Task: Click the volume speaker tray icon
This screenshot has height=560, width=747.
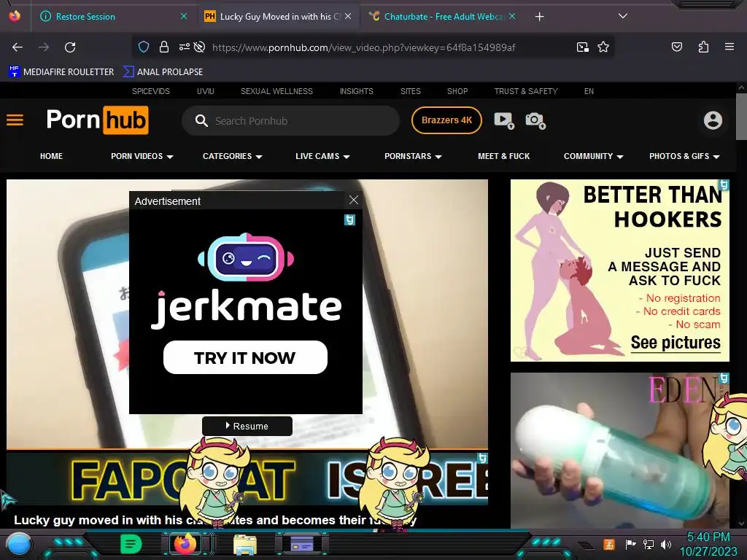Action: click(x=666, y=544)
